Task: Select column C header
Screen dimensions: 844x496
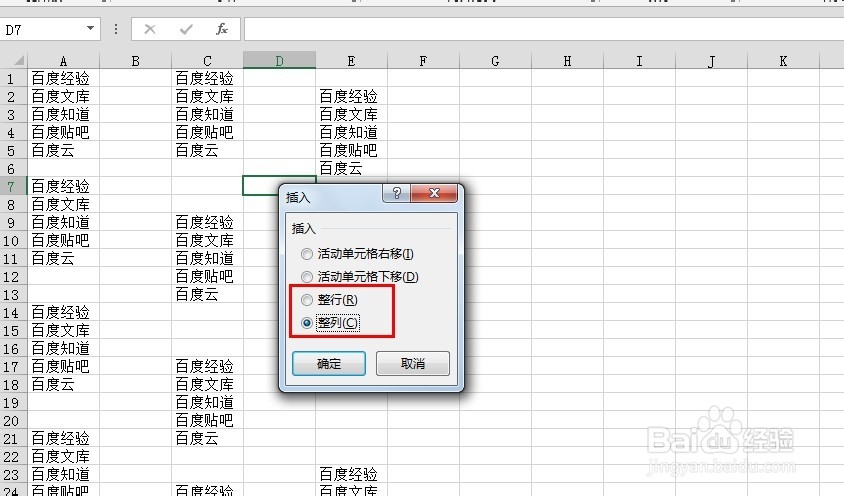Action: point(208,61)
